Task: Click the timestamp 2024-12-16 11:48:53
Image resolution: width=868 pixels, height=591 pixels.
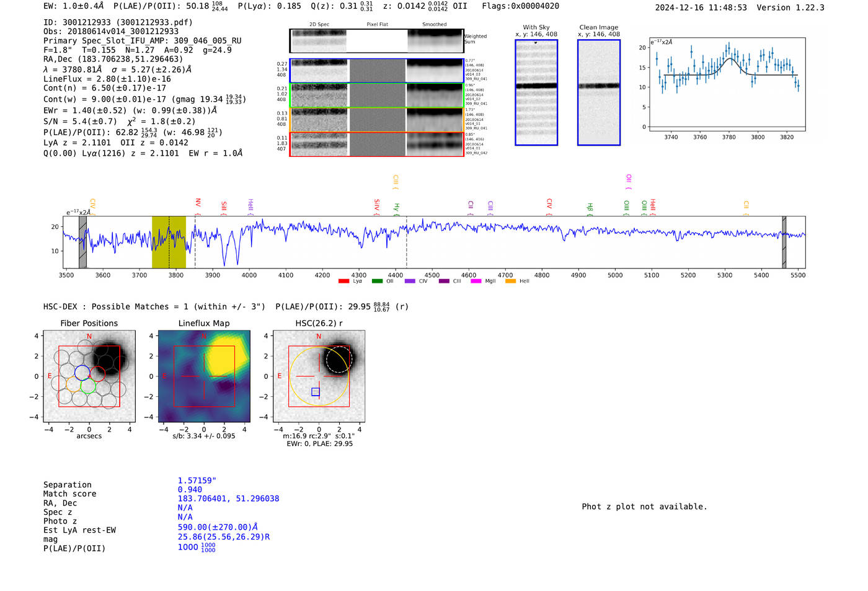Action: coord(701,7)
